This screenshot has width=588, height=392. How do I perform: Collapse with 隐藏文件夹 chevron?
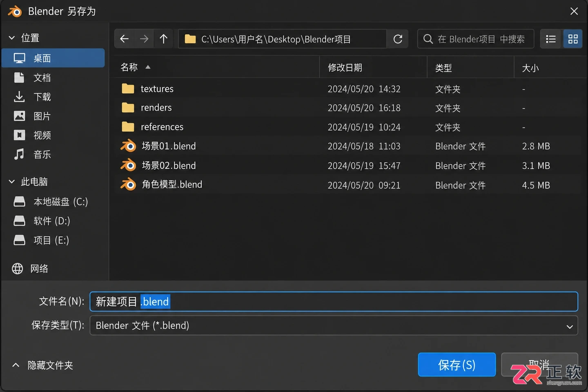pos(16,365)
